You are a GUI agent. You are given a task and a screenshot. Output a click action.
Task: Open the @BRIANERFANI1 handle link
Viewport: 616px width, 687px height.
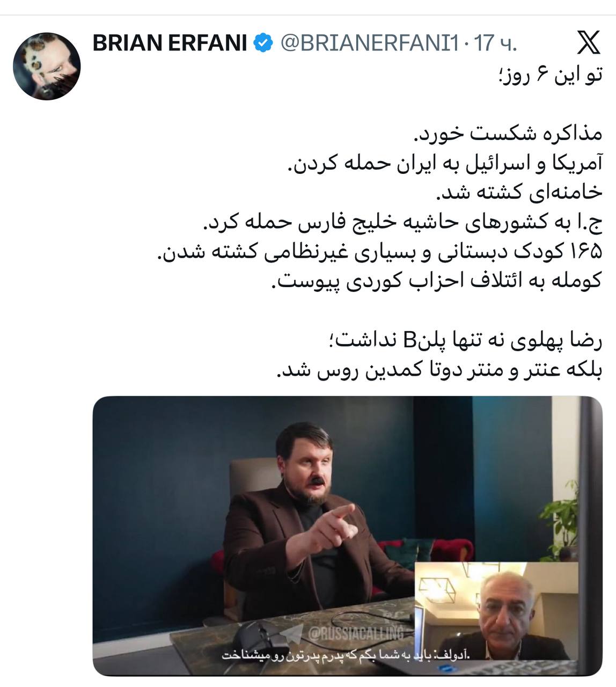370,43
